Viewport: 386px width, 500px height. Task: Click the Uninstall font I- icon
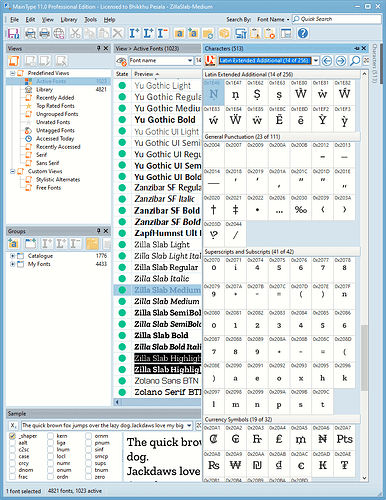pyautogui.click(x=162, y=33)
